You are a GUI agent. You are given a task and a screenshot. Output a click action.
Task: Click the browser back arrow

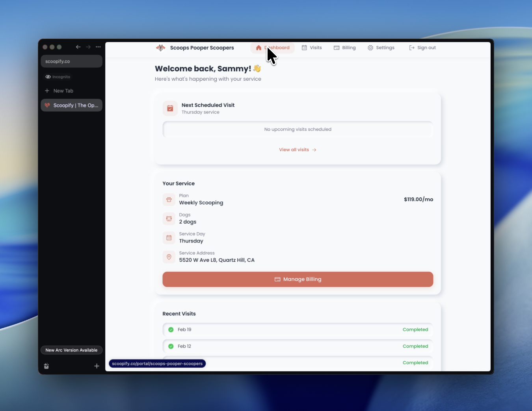point(78,47)
